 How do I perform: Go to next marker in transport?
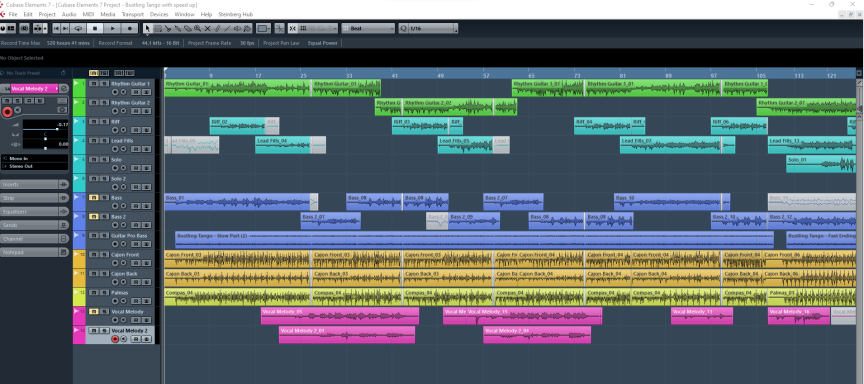pos(65,28)
